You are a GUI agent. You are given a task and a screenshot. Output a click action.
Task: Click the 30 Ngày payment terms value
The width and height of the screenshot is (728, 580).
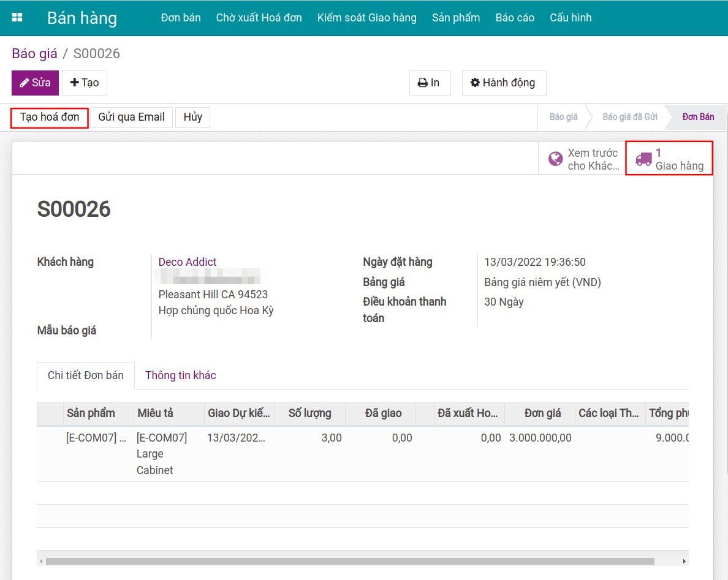coord(504,301)
